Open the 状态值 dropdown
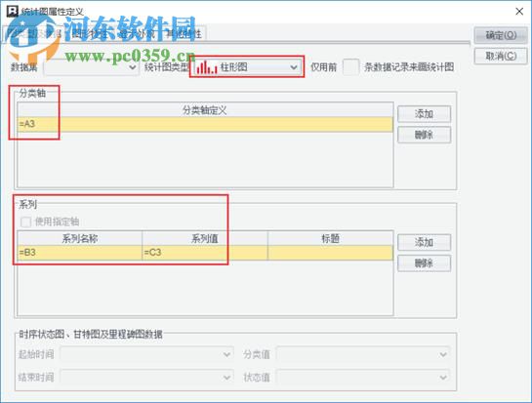 point(363,378)
